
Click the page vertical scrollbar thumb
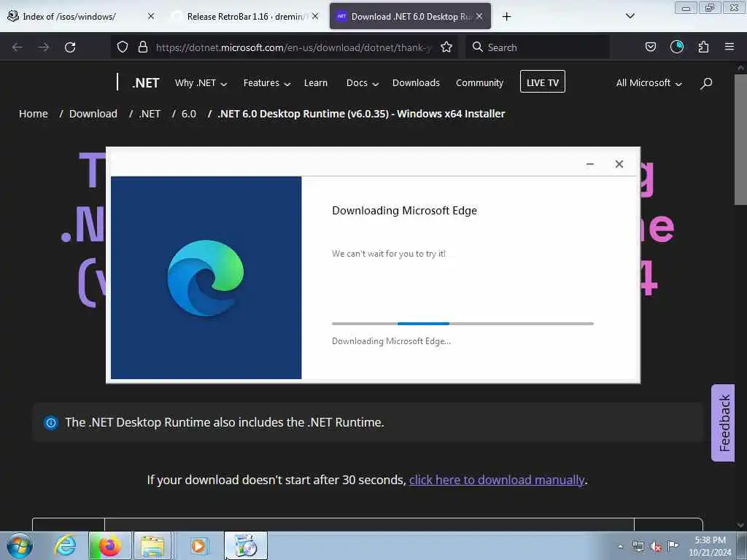[x=740, y=139]
